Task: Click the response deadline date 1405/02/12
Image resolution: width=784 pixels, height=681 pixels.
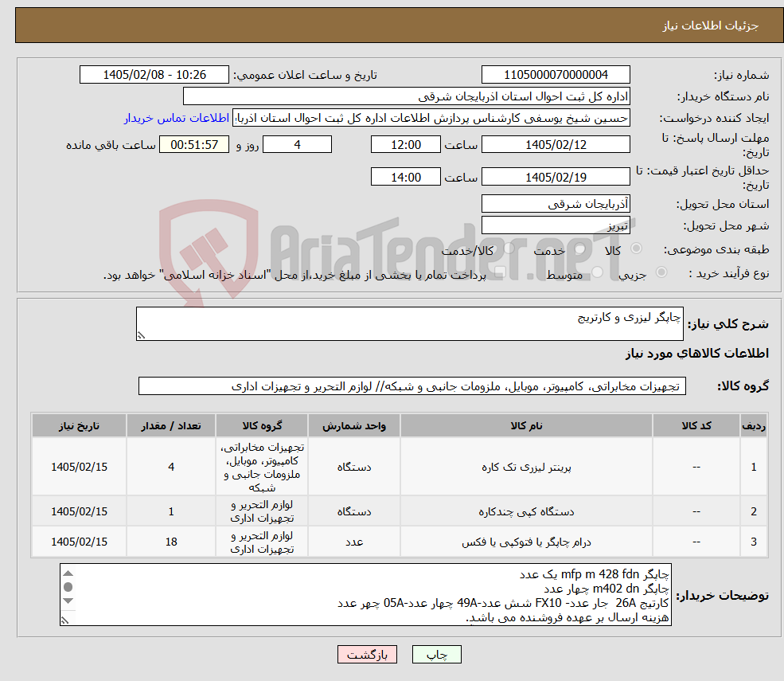Action: click(556, 145)
